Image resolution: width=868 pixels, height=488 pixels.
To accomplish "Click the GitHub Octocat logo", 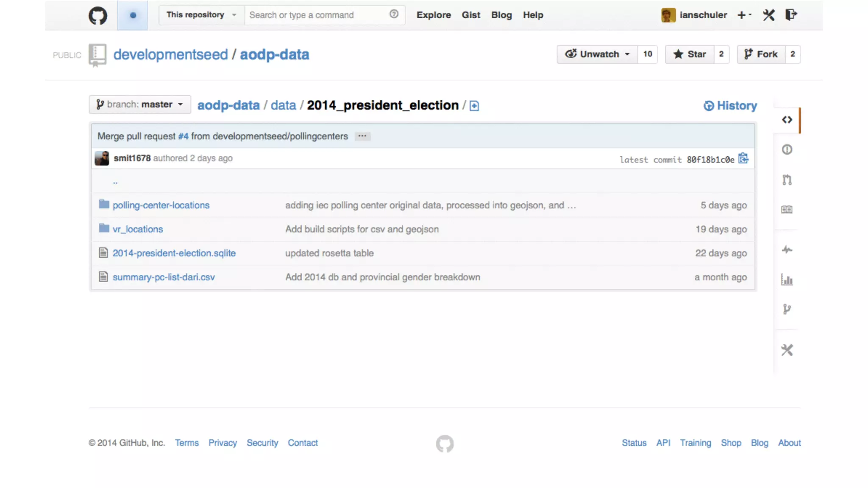I will point(97,16).
